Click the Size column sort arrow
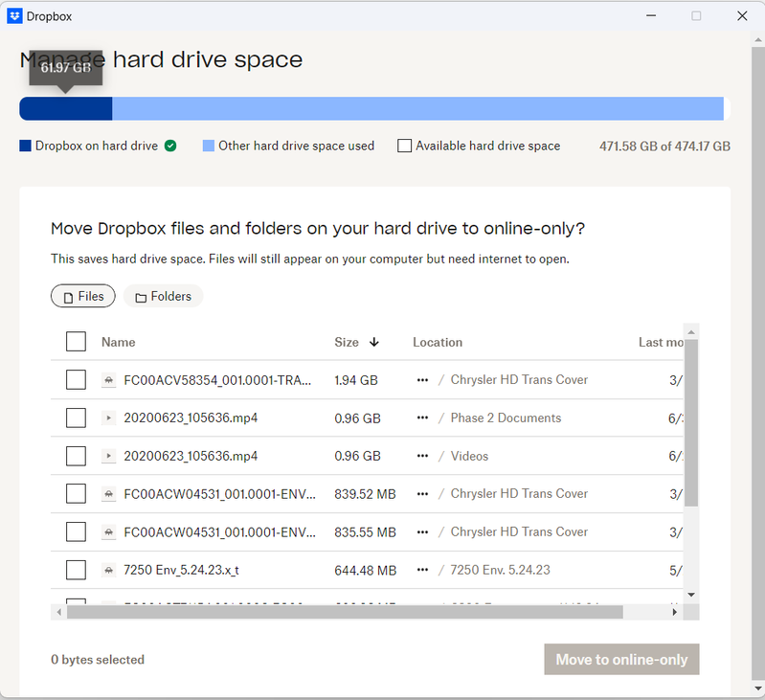 click(374, 342)
